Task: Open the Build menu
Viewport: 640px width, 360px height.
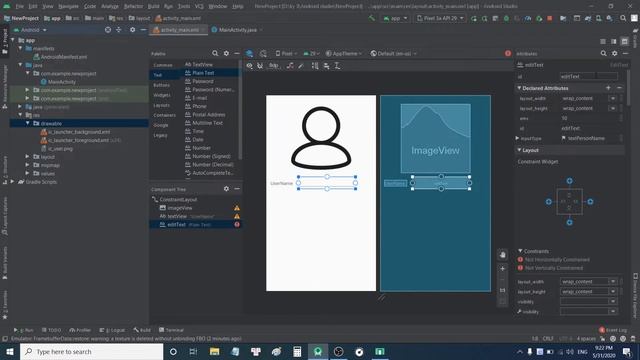Action: click(153, 6)
